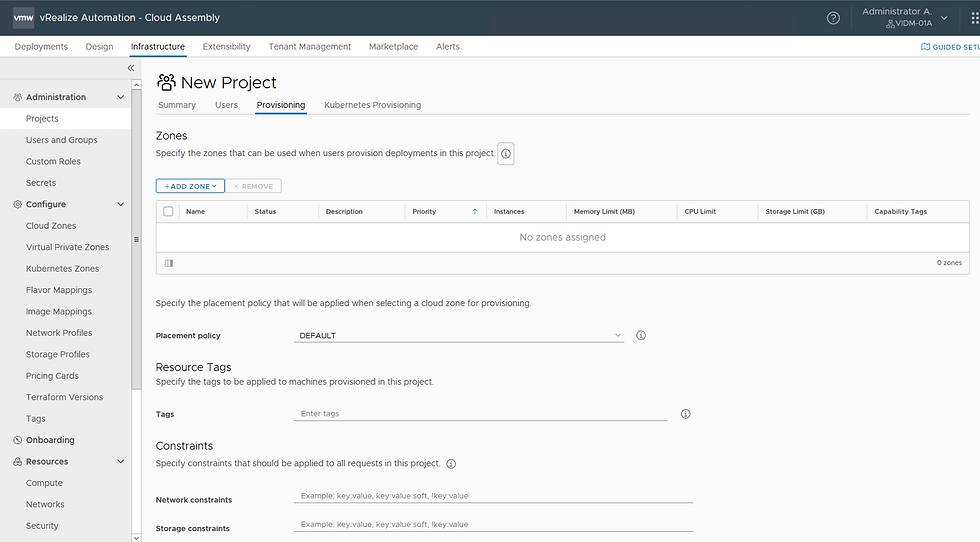Switch to the project Summary tab

177,105
